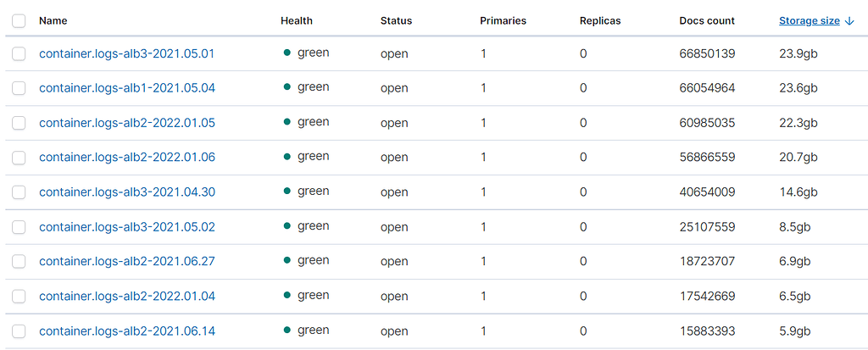Image resolution: width=868 pixels, height=350 pixels.
Task: Select checkbox for container.logs-alb1-2021.05.04 row
Action: point(19,88)
